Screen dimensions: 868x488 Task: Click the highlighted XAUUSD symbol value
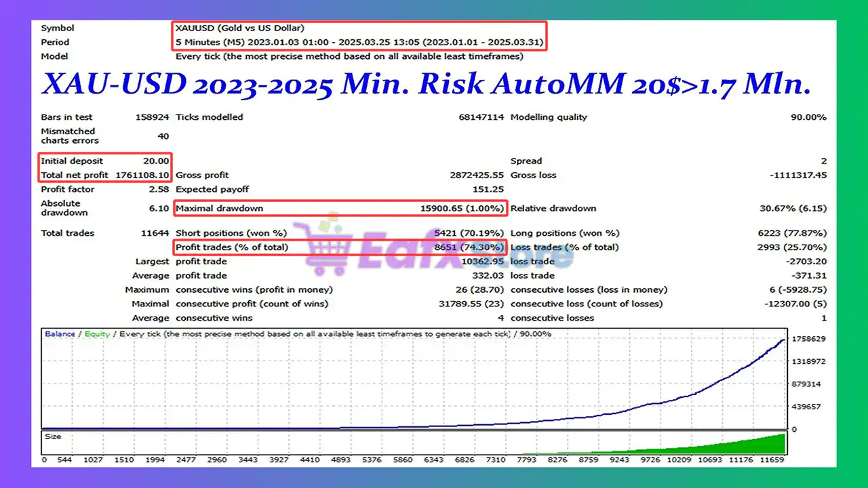(239, 28)
